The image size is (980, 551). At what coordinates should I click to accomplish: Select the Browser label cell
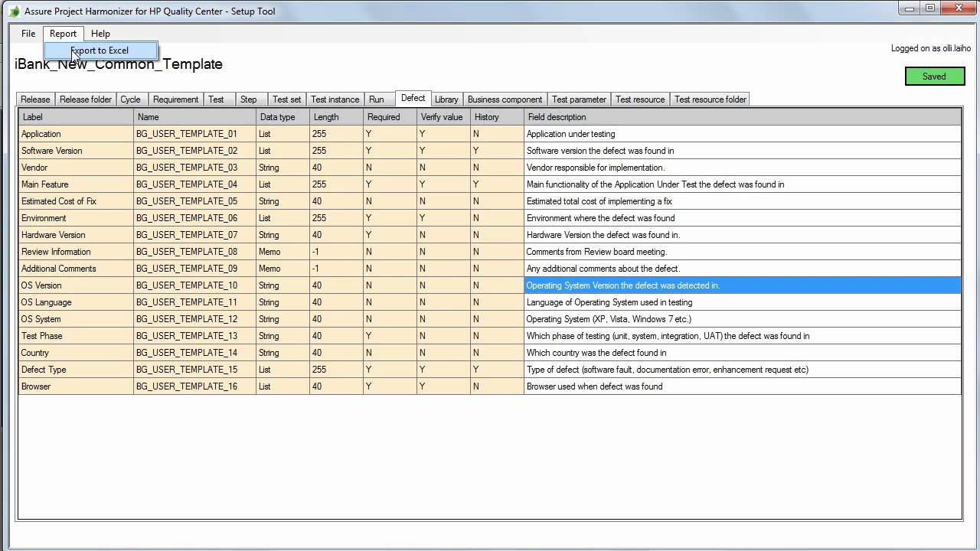click(76, 386)
